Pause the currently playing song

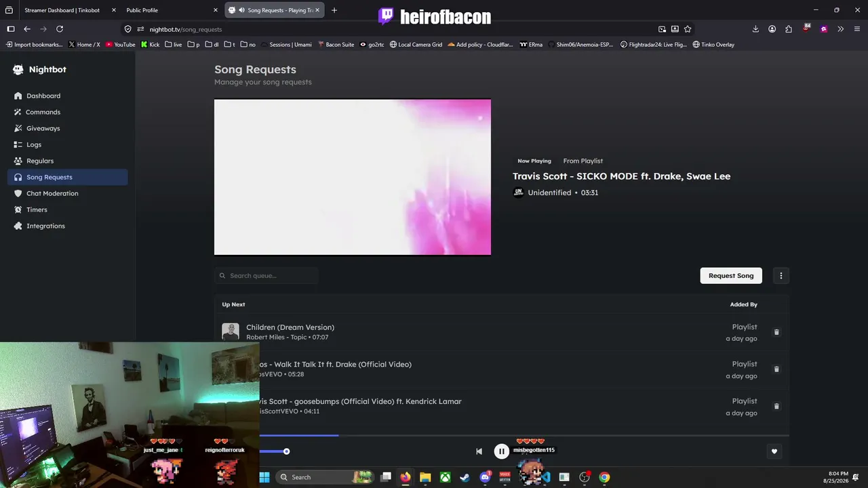pos(502,451)
